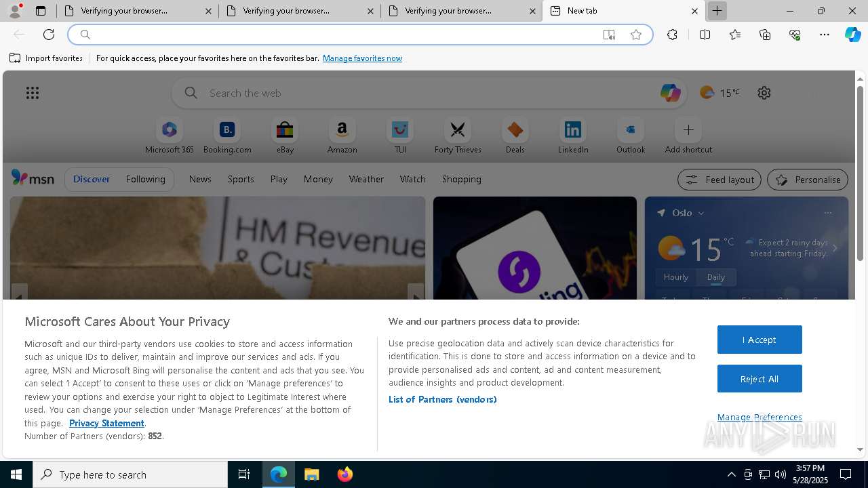Open Manage Preferences link
868x488 pixels.
759,417
